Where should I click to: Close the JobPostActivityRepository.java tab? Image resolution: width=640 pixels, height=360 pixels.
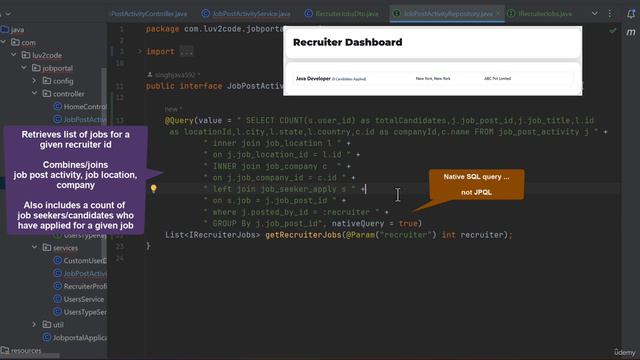498,13
